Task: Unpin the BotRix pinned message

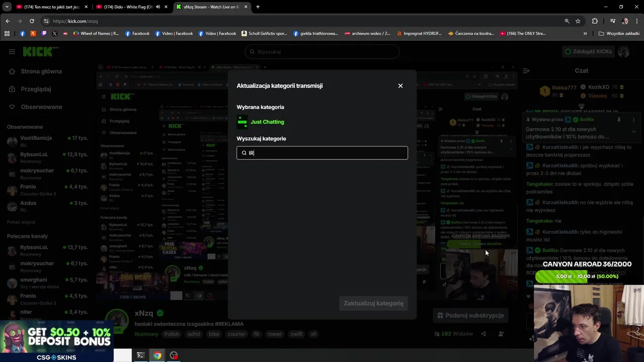Action: tap(619, 120)
